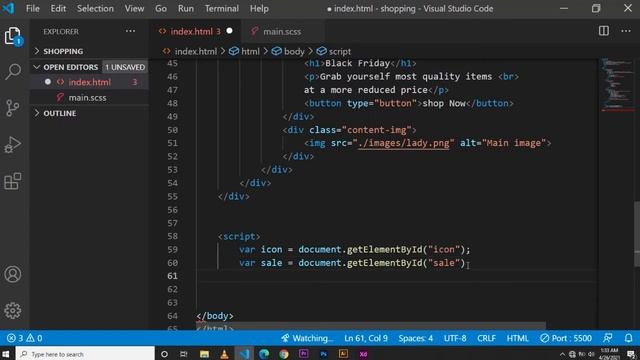
Task: Open the Windows Start button
Action: click(x=6, y=354)
